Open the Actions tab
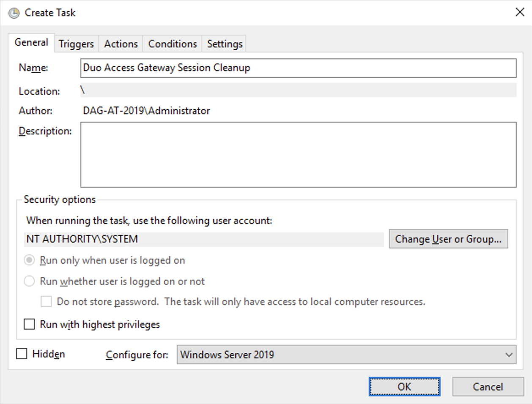Image resolution: width=532 pixels, height=404 pixels. [x=121, y=43]
